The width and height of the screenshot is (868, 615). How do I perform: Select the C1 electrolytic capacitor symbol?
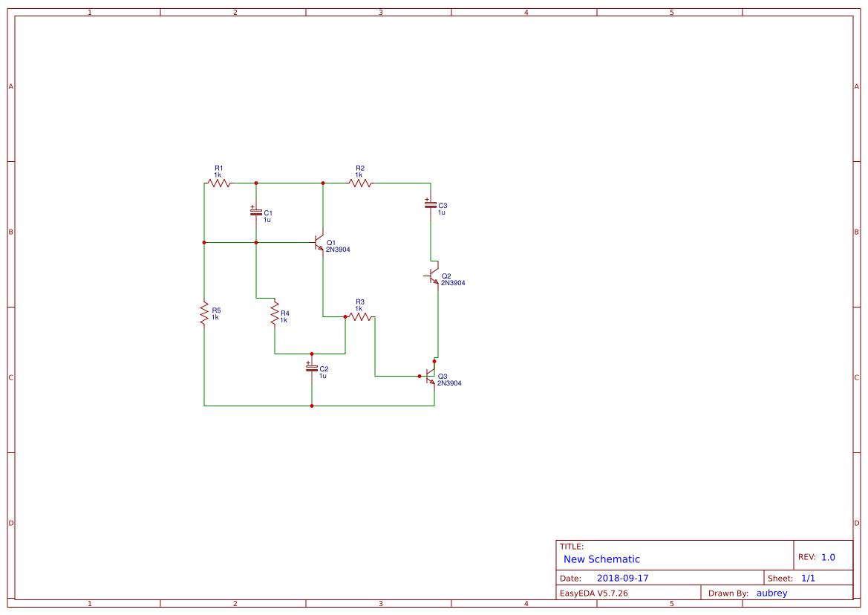256,212
